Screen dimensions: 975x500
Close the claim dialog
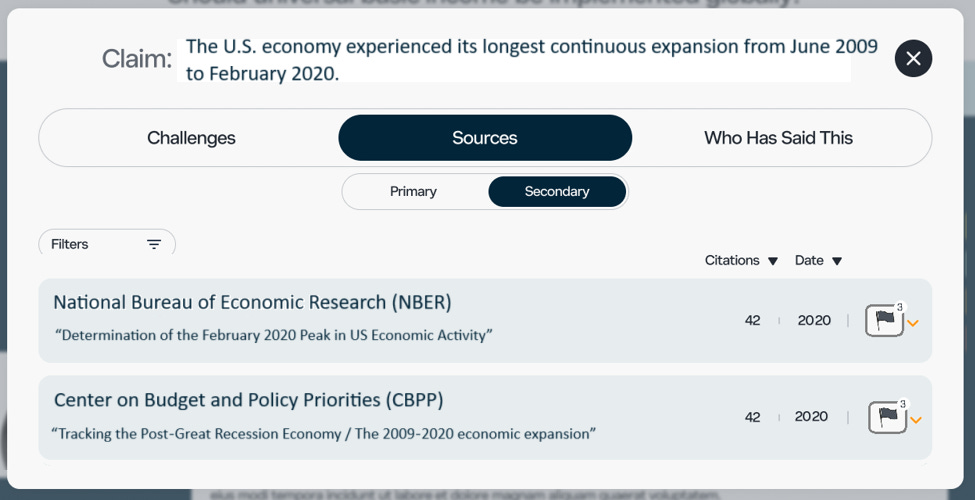coord(913,59)
